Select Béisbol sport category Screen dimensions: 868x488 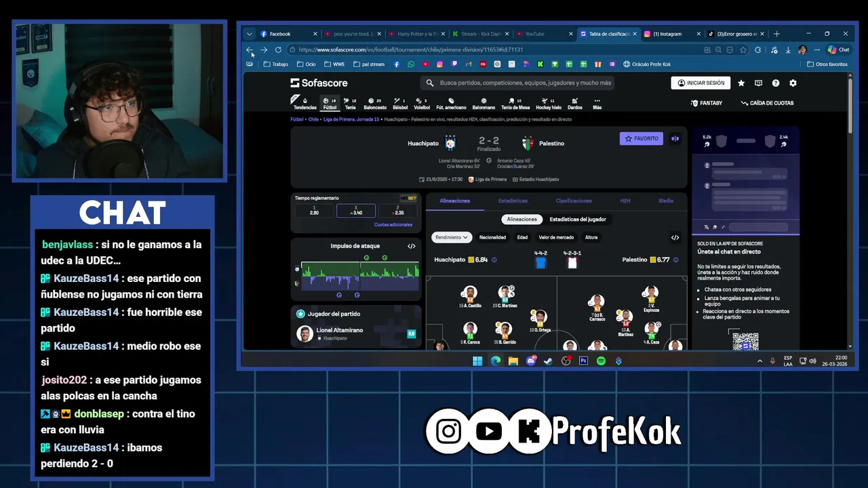[x=400, y=103]
